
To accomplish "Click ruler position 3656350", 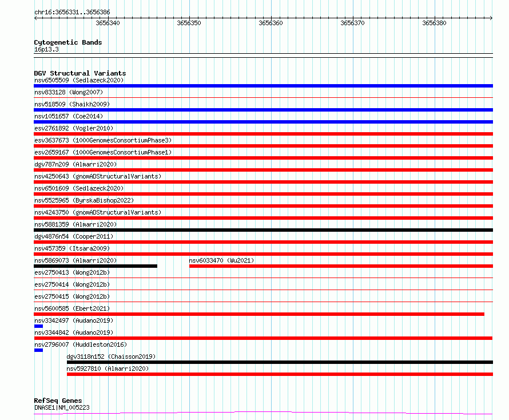I will (x=189, y=23).
